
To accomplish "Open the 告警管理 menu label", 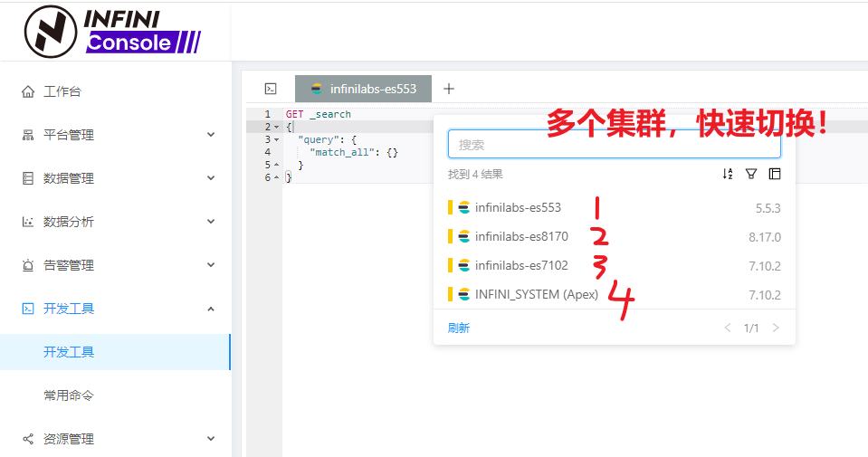I will point(69,265).
